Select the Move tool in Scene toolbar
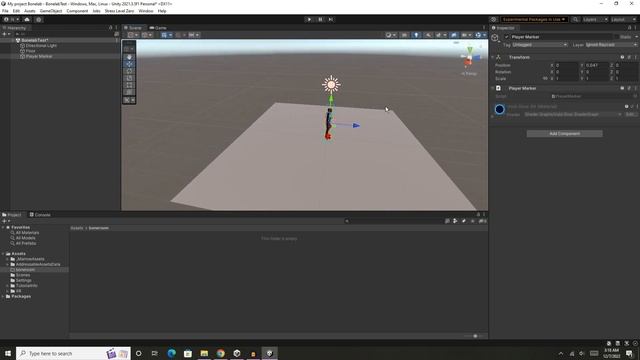Screen dimensions: 640x360 129,64
